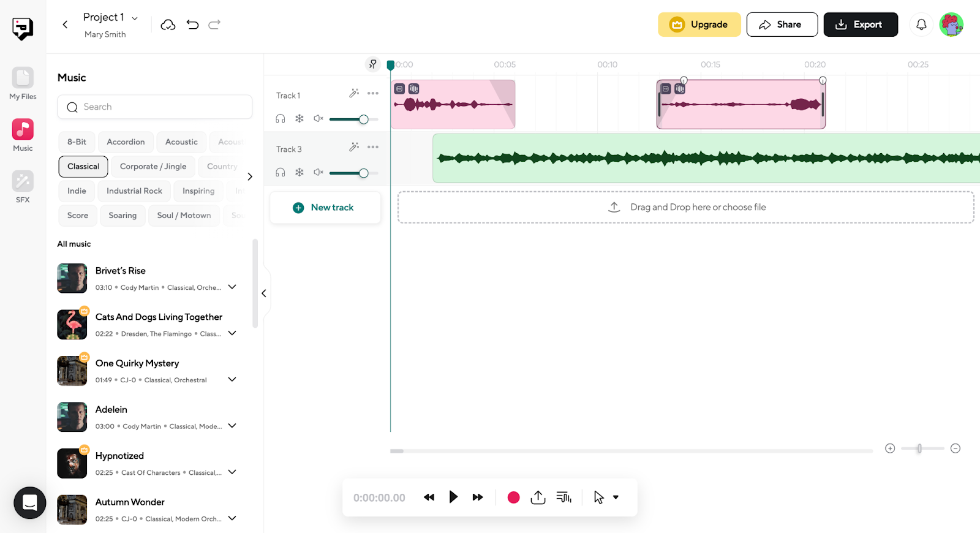Adjust the timeline zoom slider

(x=922, y=448)
